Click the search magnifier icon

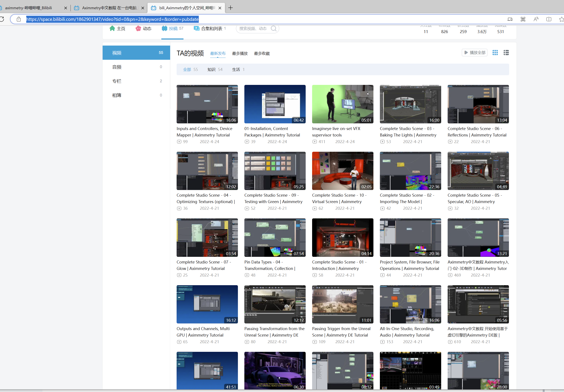tap(274, 29)
